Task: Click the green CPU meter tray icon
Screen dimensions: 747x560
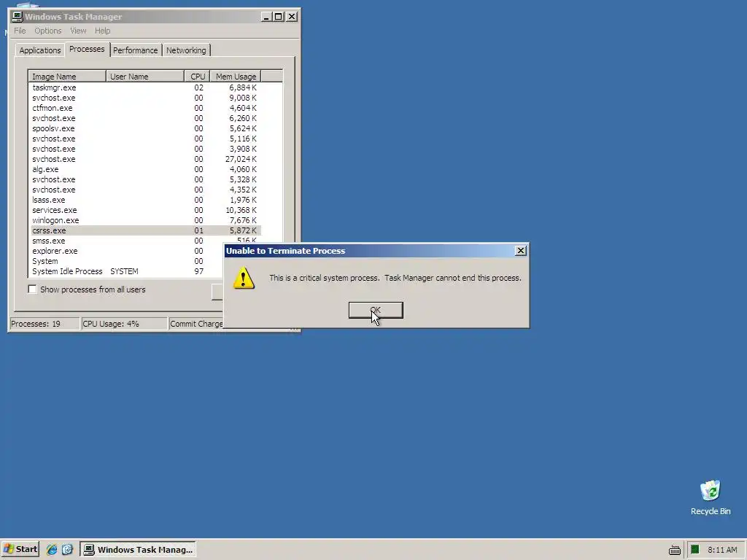Action: tap(694, 550)
